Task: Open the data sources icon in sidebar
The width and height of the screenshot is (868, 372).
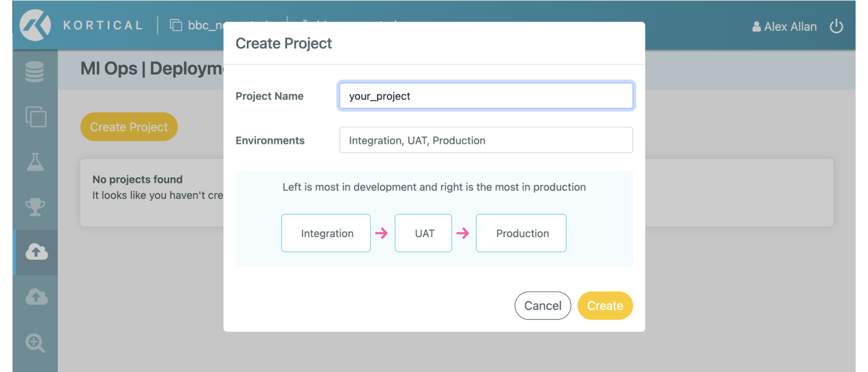Action: coord(35,71)
